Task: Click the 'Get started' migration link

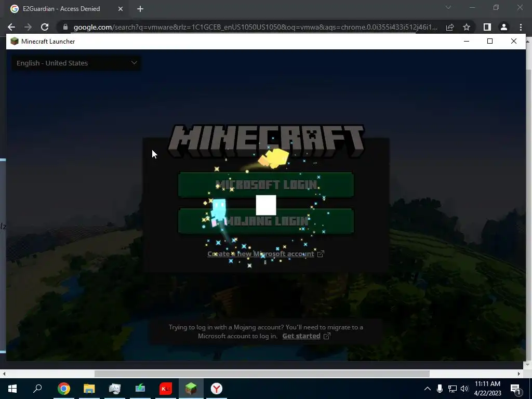Action: (301, 336)
